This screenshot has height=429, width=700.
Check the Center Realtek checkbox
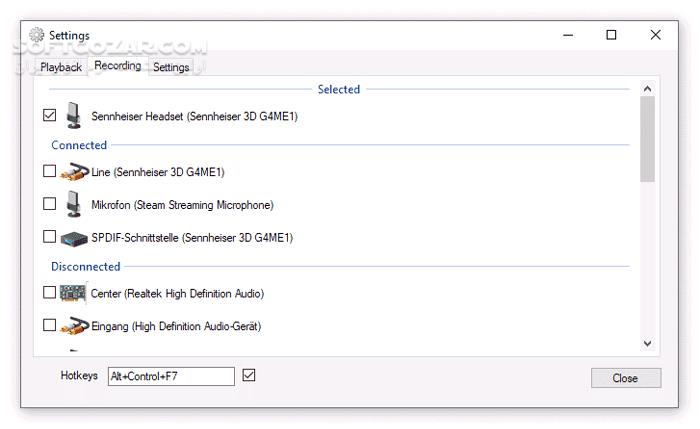(50, 293)
